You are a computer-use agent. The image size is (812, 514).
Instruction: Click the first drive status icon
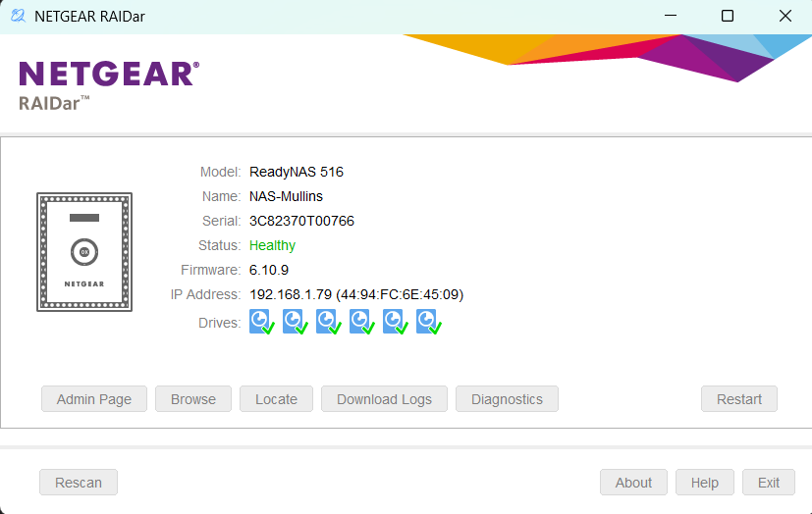pyautogui.click(x=262, y=322)
